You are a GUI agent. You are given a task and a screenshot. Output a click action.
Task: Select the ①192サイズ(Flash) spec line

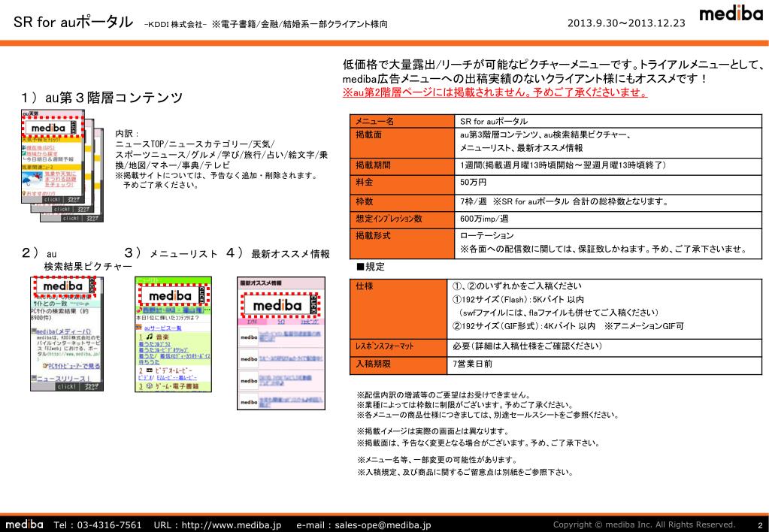click(x=518, y=299)
